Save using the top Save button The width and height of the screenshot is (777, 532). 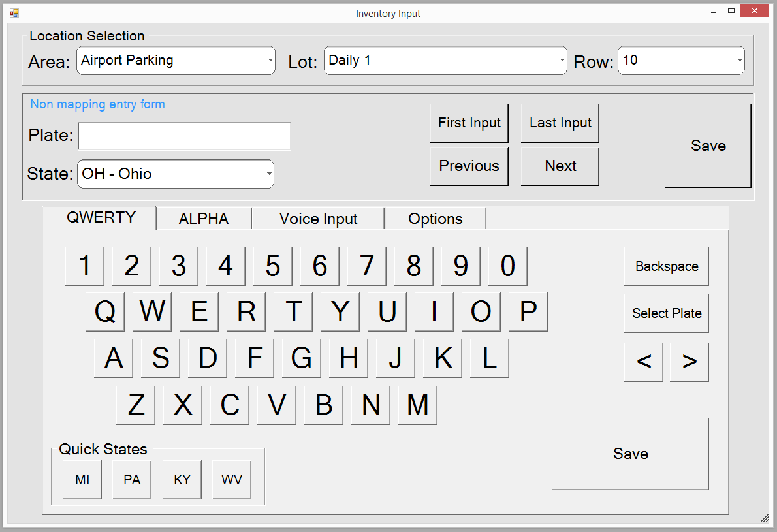click(708, 146)
